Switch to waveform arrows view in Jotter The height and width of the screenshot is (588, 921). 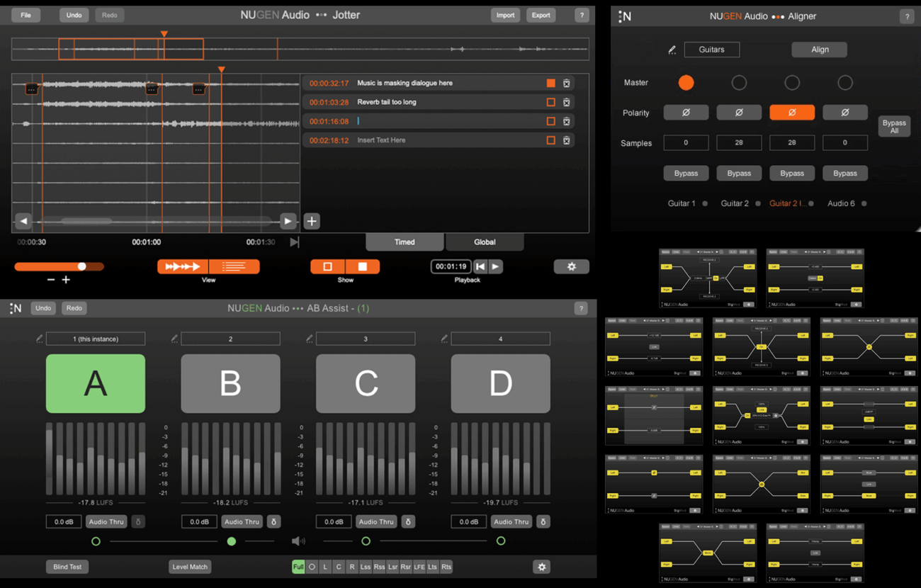click(x=183, y=266)
